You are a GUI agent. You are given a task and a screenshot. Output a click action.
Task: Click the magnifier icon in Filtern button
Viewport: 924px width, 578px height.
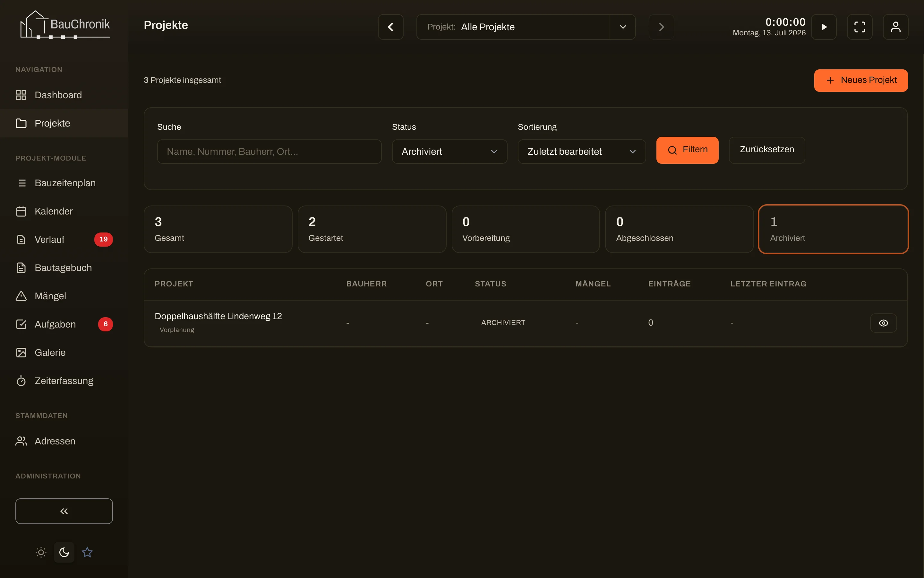click(x=672, y=150)
